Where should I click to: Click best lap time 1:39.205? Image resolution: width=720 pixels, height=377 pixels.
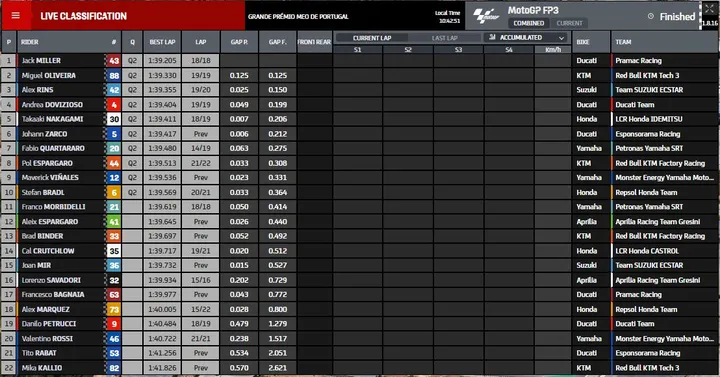162,61
